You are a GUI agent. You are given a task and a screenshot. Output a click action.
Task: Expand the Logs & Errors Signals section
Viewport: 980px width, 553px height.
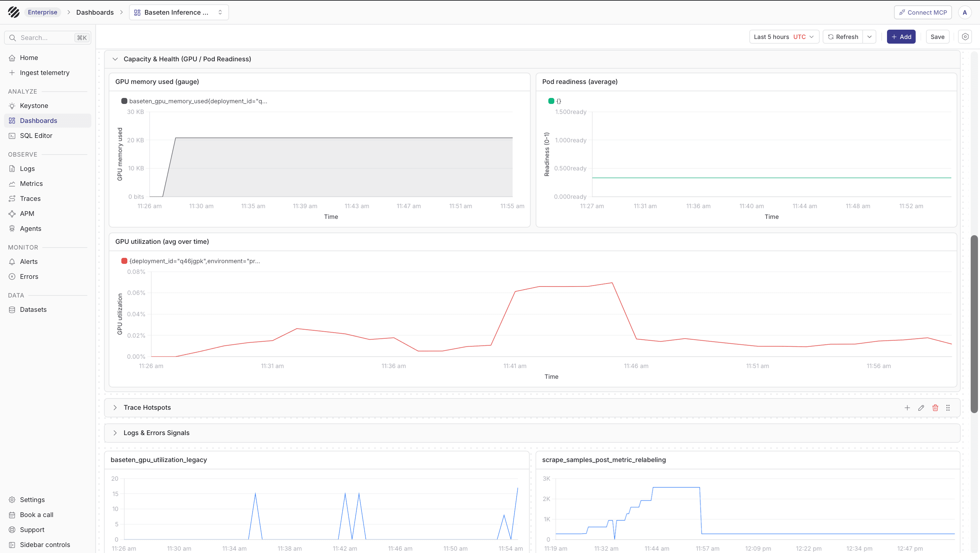click(x=115, y=433)
